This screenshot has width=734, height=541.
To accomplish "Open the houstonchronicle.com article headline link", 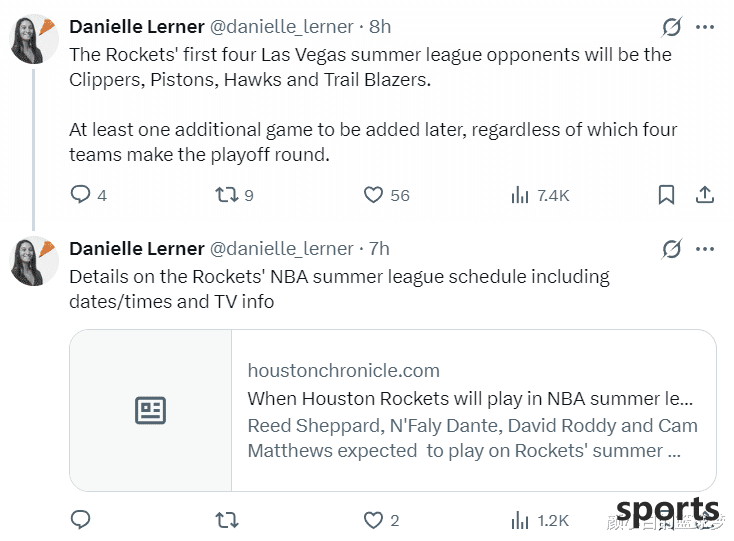I will (470, 399).
